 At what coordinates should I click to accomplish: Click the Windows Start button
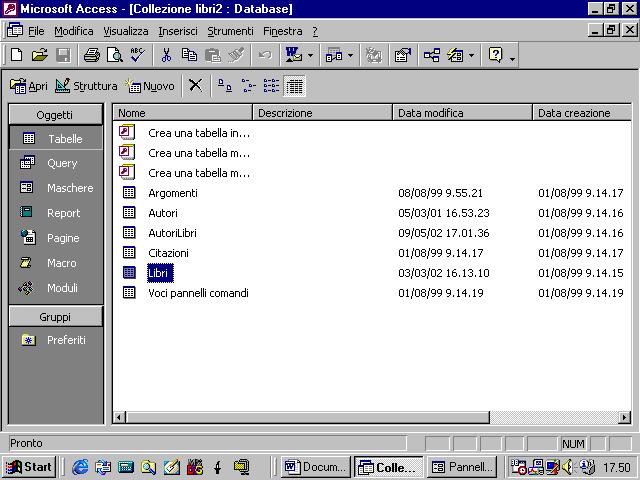click(29, 467)
